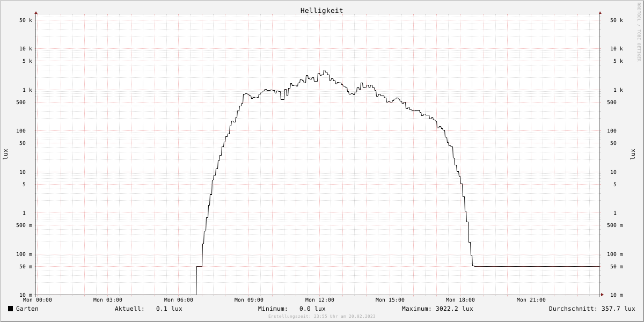Screen dimensions: 644x322
Task: Click the "Maximum: 3022.2 lux" statistic
Action: (x=437, y=309)
